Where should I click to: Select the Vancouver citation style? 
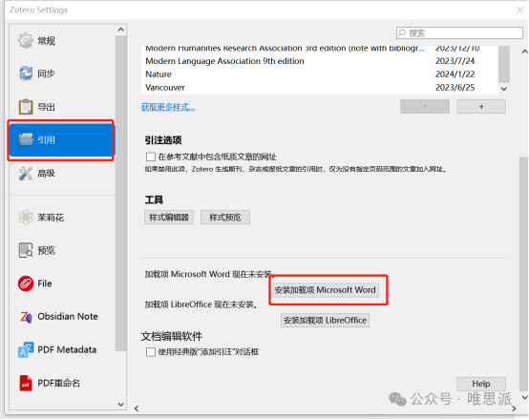pos(319,88)
